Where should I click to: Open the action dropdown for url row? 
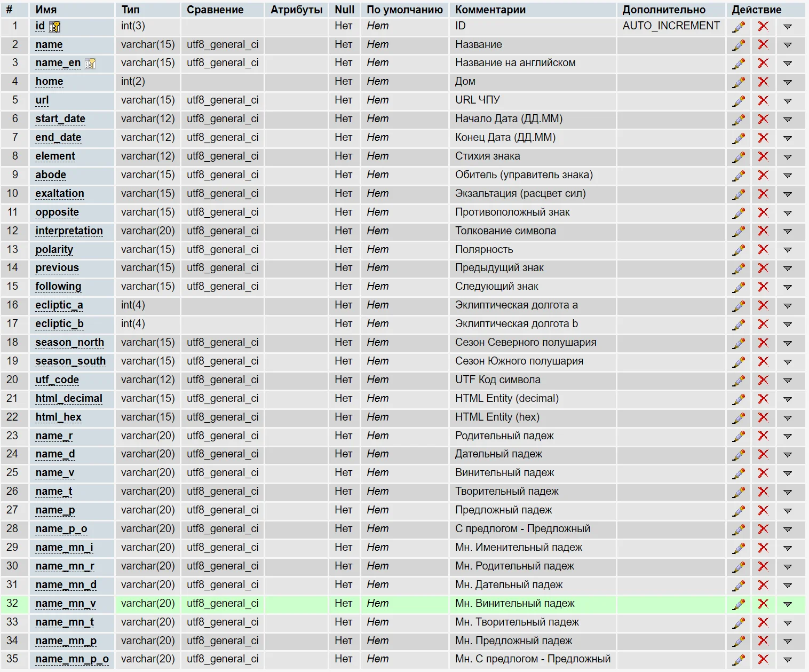point(788,101)
